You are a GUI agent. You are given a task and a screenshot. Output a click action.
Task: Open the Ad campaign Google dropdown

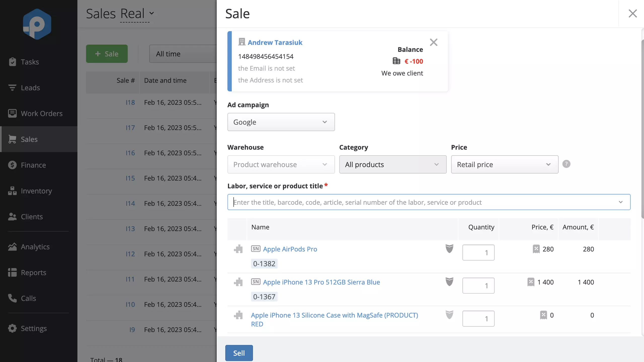(x=281, y=122)
